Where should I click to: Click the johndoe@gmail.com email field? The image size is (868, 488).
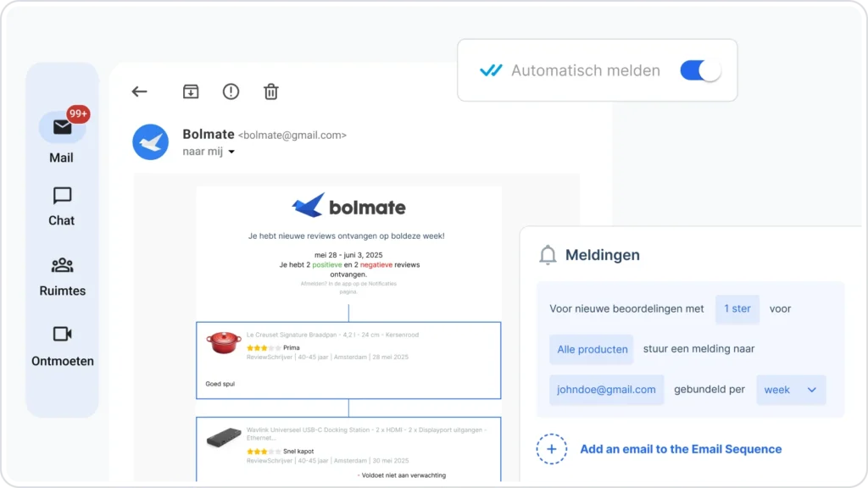pos(606,390)
